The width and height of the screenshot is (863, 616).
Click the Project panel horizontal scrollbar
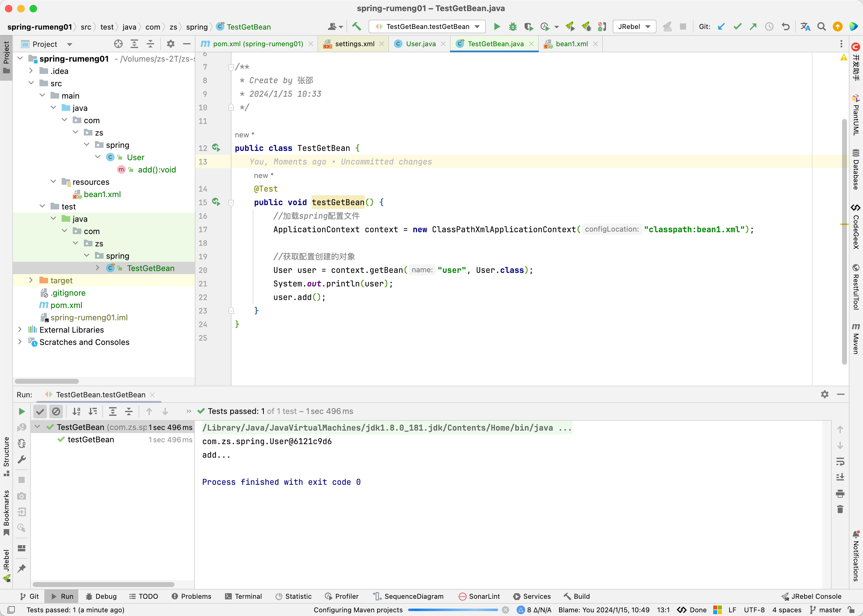coord(47,381)
